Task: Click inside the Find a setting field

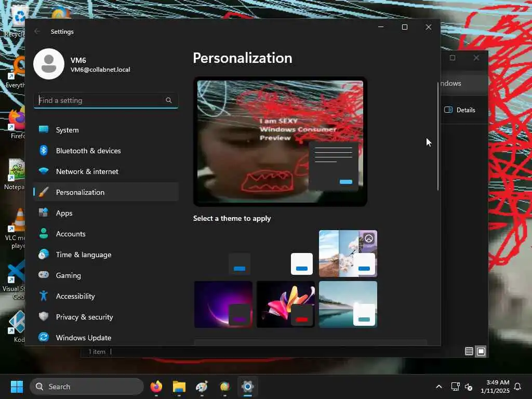Action: pyautogui.click(x=106, y=100)
